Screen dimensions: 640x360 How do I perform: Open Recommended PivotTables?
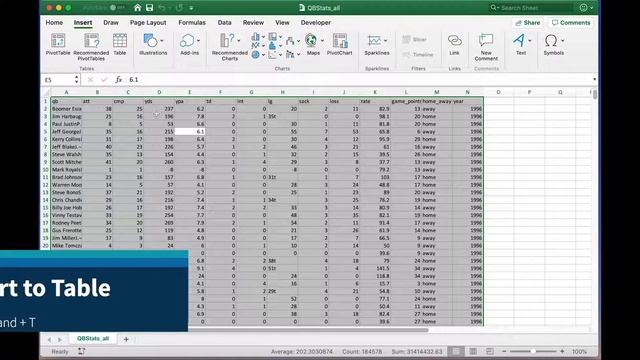coord(91,47)
